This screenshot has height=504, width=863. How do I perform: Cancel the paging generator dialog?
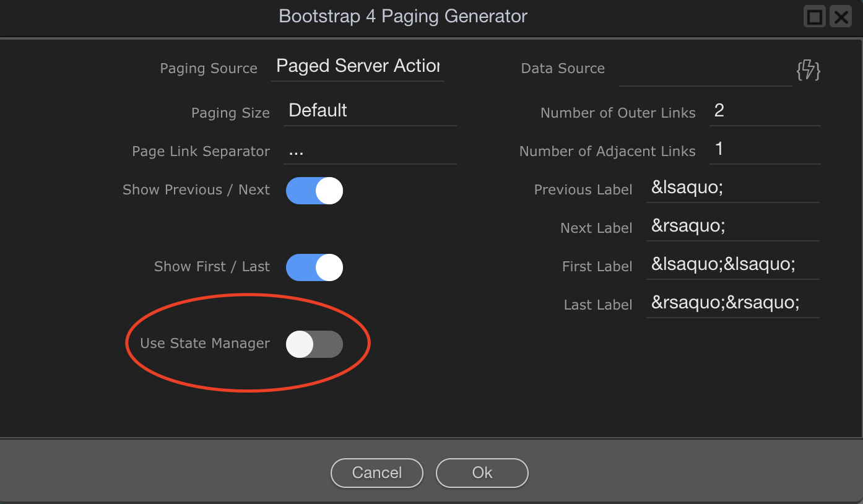click(377, 473)
